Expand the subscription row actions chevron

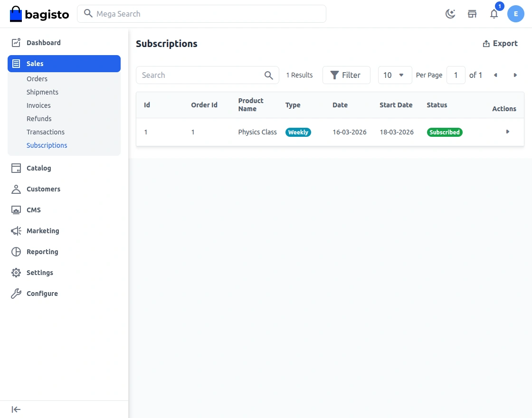507,132
